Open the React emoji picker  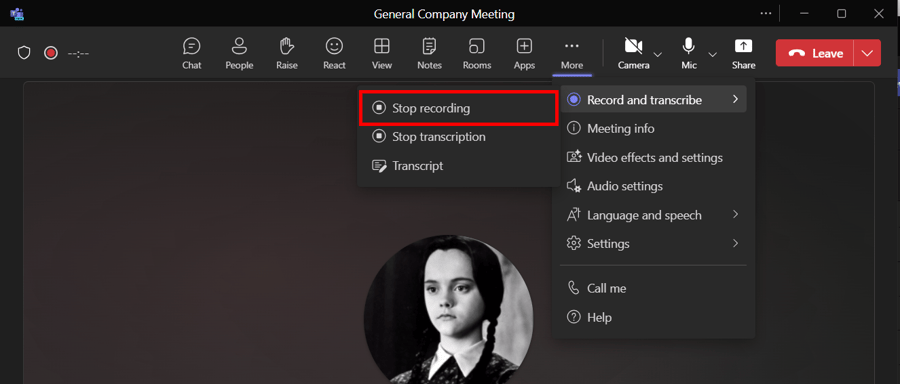tap(334, 53)
